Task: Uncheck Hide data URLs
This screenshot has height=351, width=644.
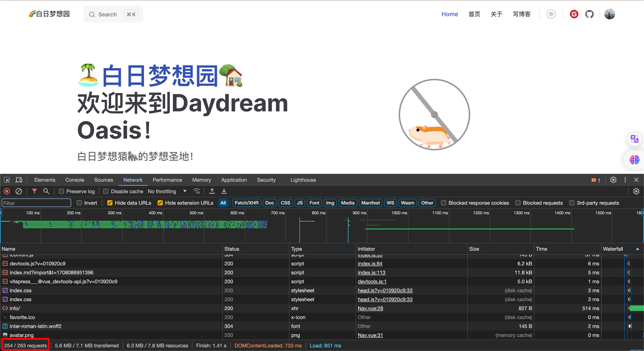Action: coord(110,203)
